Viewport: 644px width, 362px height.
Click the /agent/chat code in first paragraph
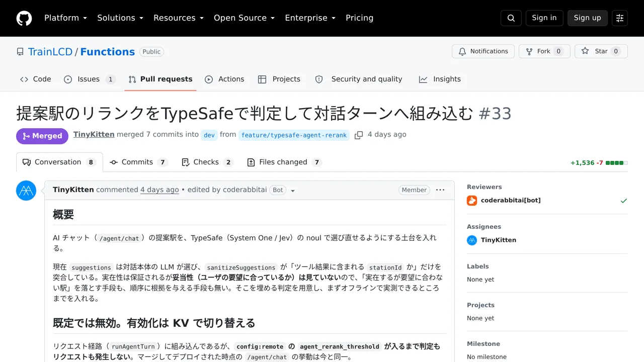pyautogui.click(x=119, y=238)
